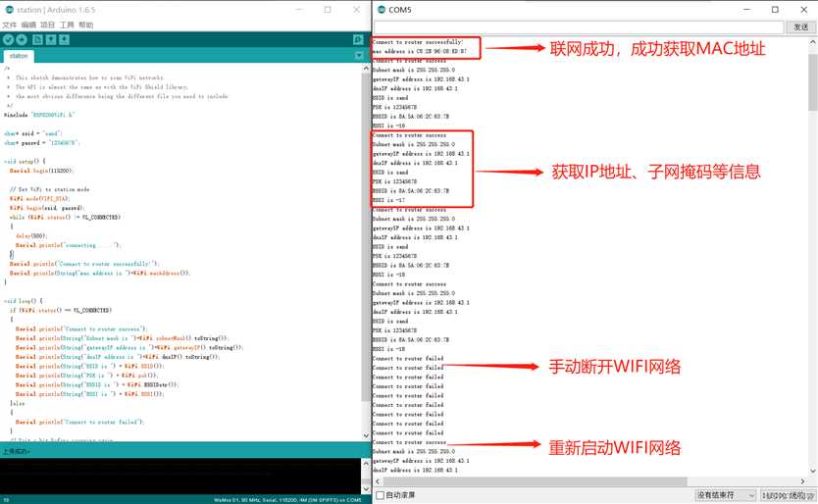
Task: Open the 编辑 menu
Action: (x=28, y=25)
